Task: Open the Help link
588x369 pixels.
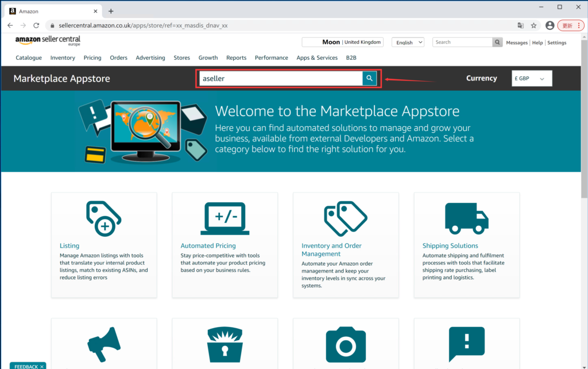Action: click(x=537, y=43)
